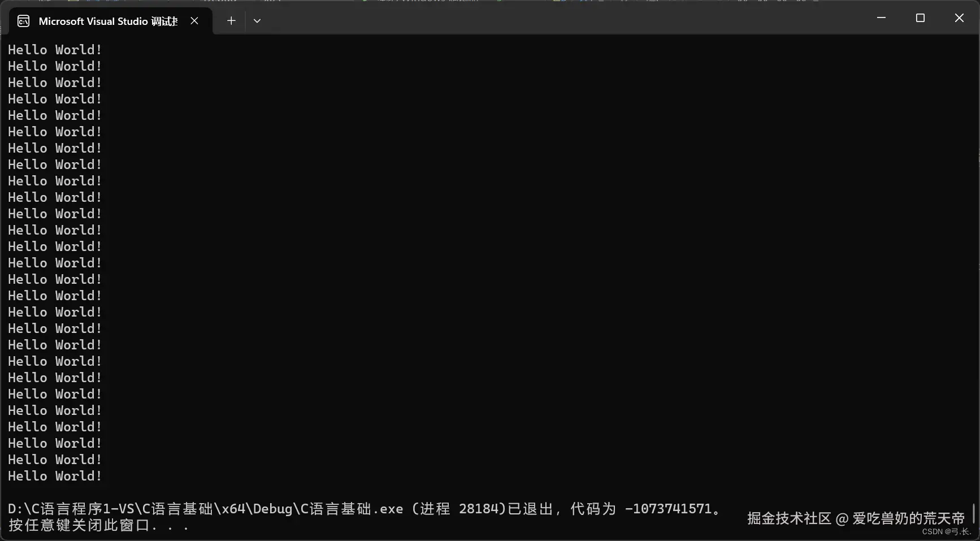Image resolution: width=980 pixels, height=541 pixels.
Task: Select the Microsoft Visual Studio 调试控制台 tab
Action: pyautogui.click(x=107, y=21)
